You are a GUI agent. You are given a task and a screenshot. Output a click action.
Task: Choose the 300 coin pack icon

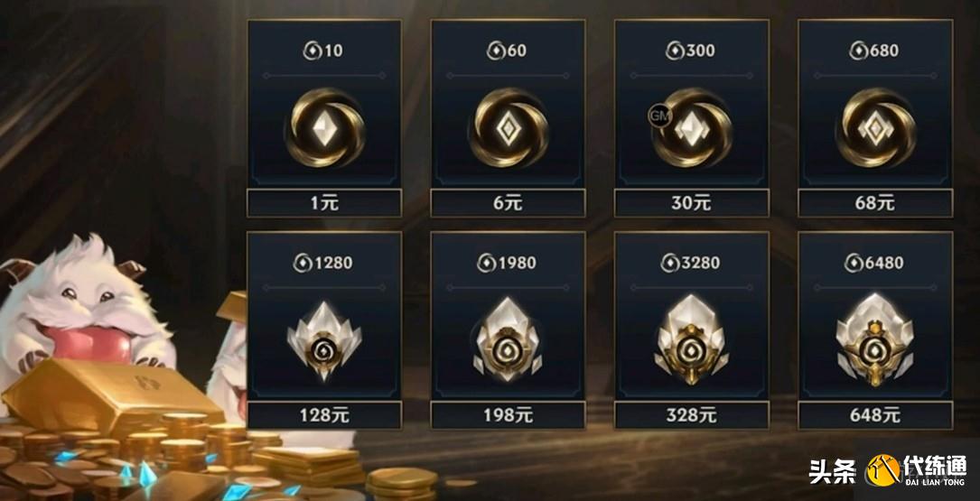[x=692, y=127]
